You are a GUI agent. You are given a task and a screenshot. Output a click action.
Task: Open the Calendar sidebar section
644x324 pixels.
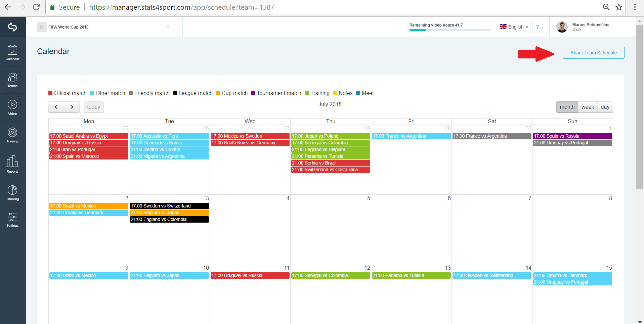click(x=12, y=53)
